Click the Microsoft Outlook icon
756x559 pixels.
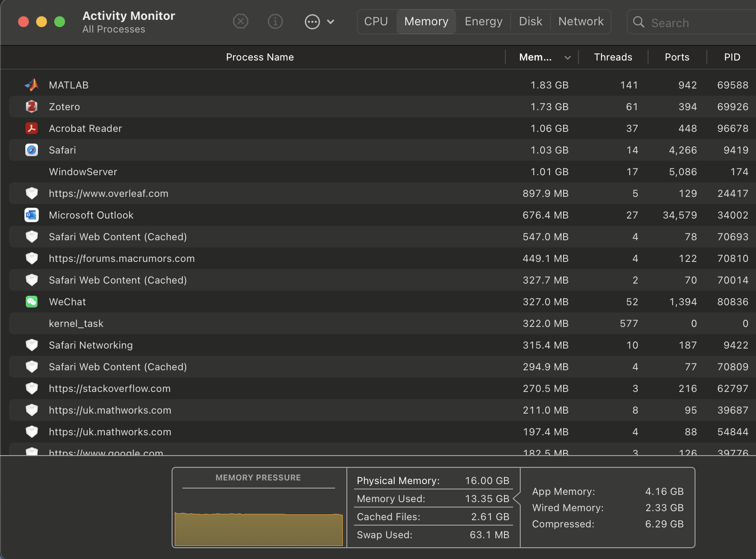32,215
